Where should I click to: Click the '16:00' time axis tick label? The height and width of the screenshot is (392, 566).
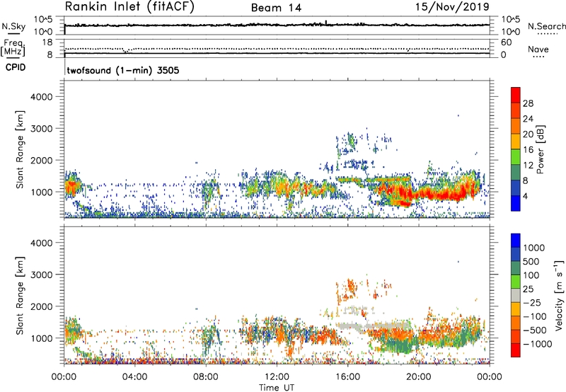coord(347,377)
